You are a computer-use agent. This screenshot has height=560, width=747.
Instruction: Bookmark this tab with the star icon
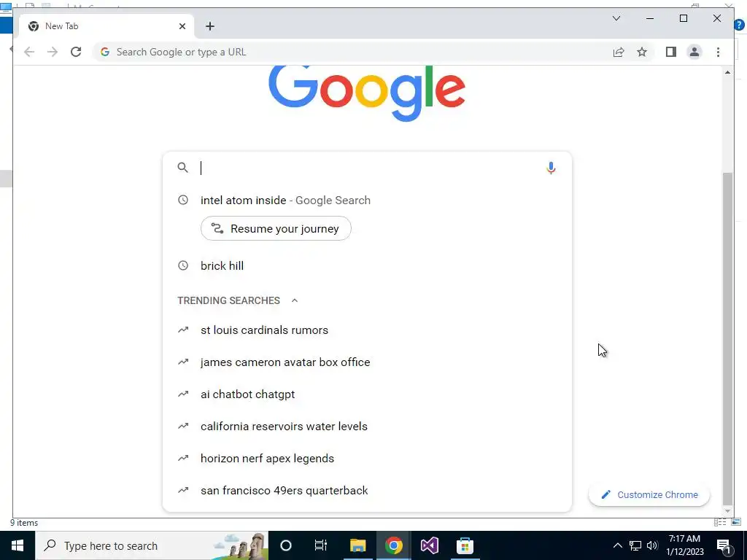[642, 52]
